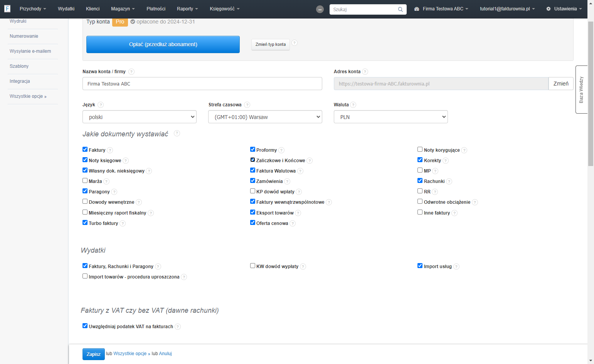The width and height of the screenshot is (594, 364).
Task: Open the Przychody menu
Action: pyautogui.click(x=33, y=9)
